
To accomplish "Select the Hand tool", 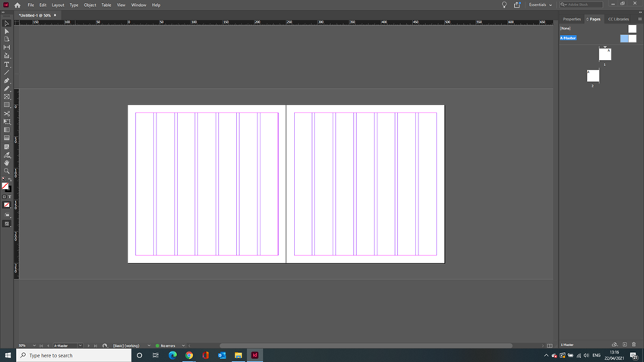I will click(x=7, y=163).
